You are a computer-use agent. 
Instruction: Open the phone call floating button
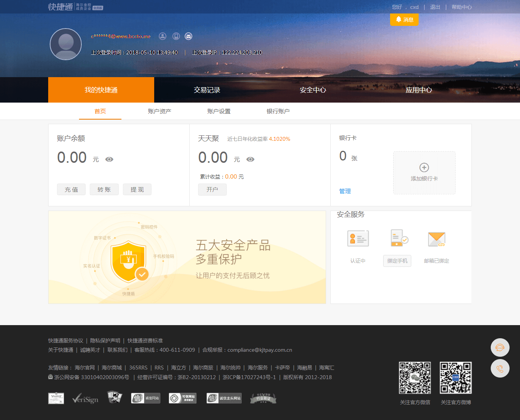point(500,368)
